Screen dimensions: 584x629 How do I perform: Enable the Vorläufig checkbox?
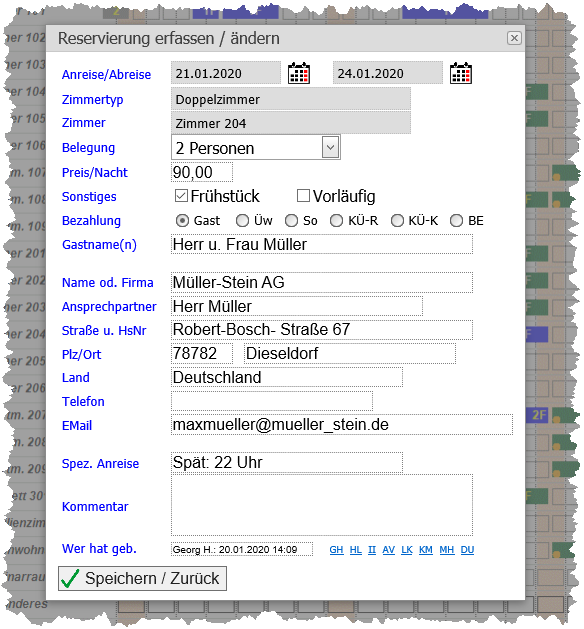[x=303, y=196]
